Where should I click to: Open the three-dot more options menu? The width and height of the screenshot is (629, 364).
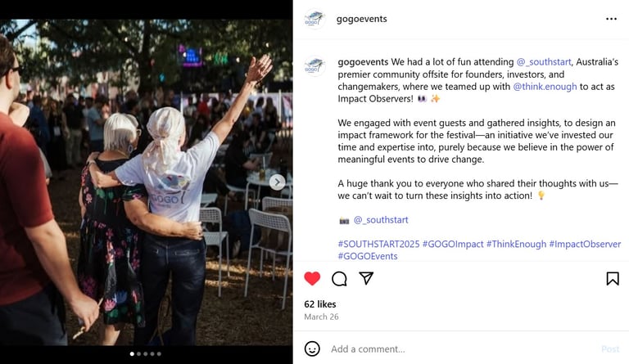[611, 19]
